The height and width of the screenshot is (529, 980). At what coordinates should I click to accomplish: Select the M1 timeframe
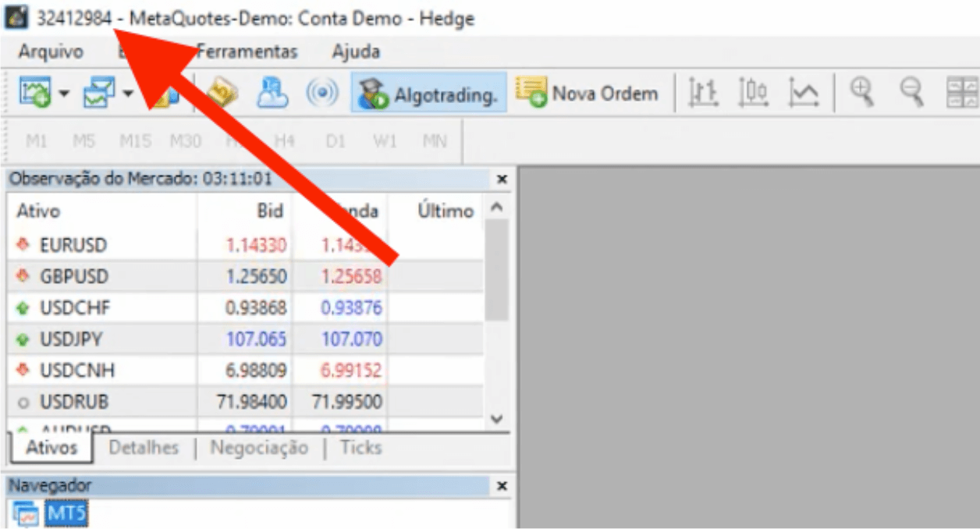click(36, 142)
